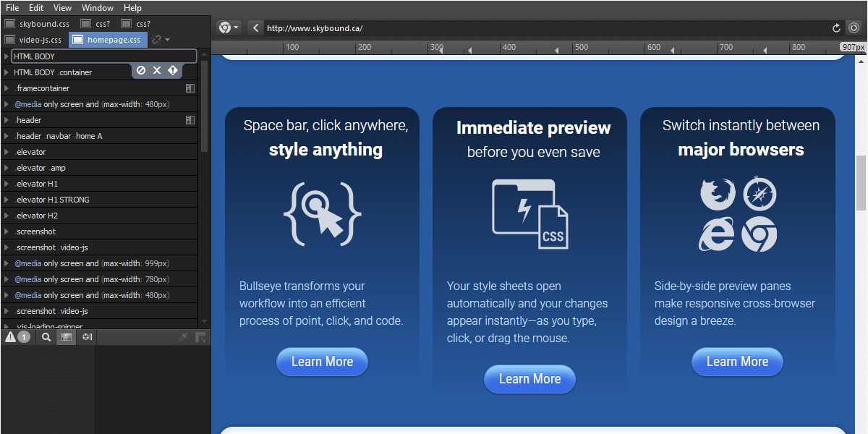Click the diamond warning icon on the selector popup
Image resolution: width=868 pixels, height=434 pixels.
(x=172, y=70)
